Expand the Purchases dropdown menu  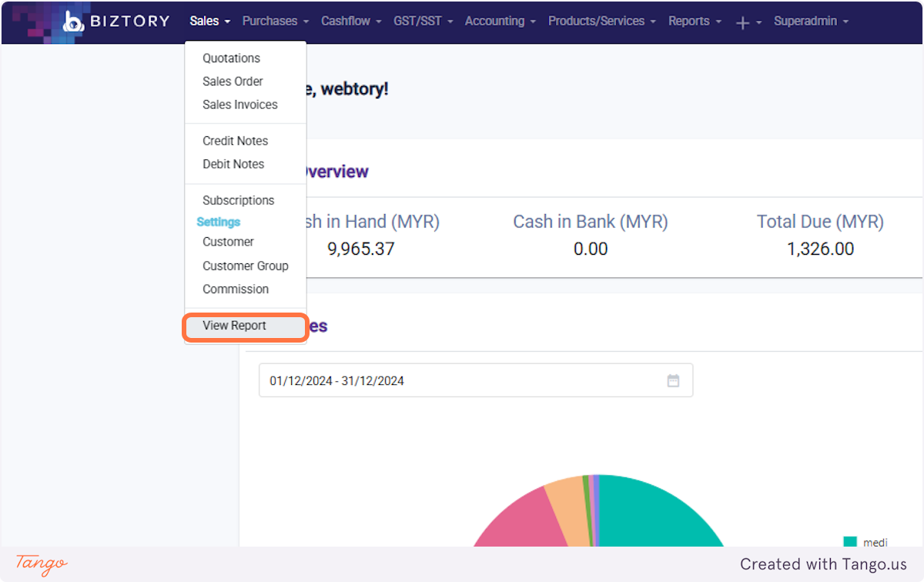pos(276,21)
